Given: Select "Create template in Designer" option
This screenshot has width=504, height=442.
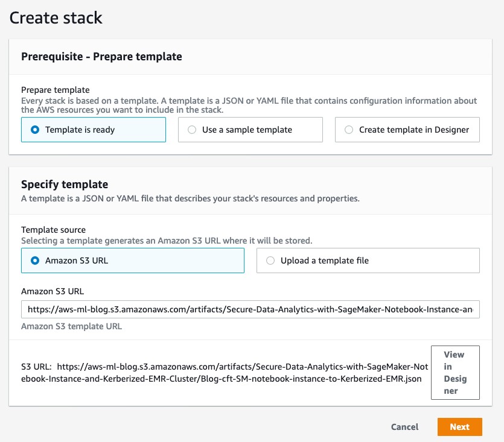Looking at the screenshot, I should tap(407, 130).
